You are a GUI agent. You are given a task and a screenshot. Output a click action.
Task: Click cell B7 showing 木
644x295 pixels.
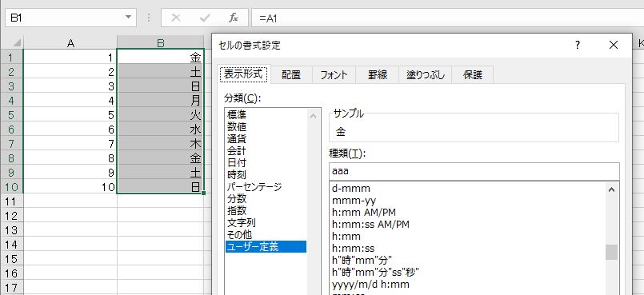(x=161, y=144)
